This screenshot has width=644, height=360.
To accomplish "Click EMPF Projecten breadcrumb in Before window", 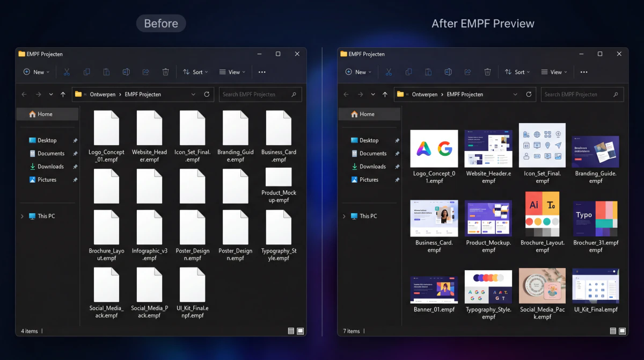I will click(143, 95).
